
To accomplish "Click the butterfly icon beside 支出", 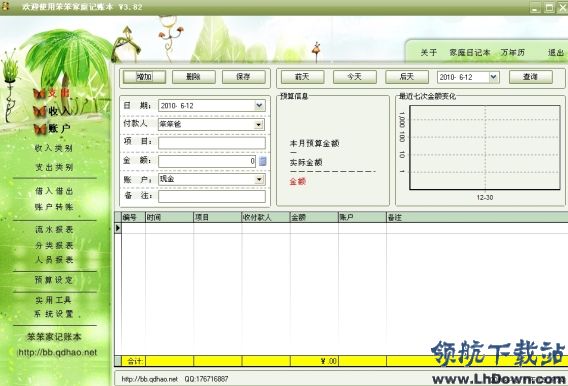I will tap(39, 94).
